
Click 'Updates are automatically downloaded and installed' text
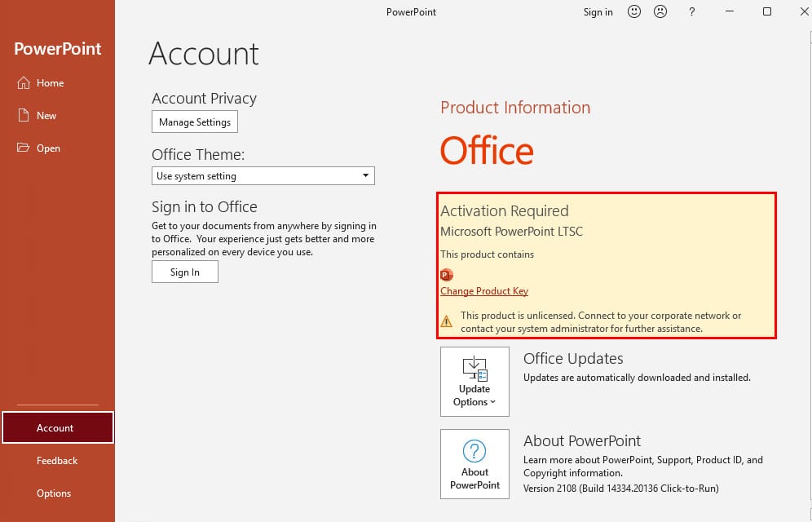637,378
